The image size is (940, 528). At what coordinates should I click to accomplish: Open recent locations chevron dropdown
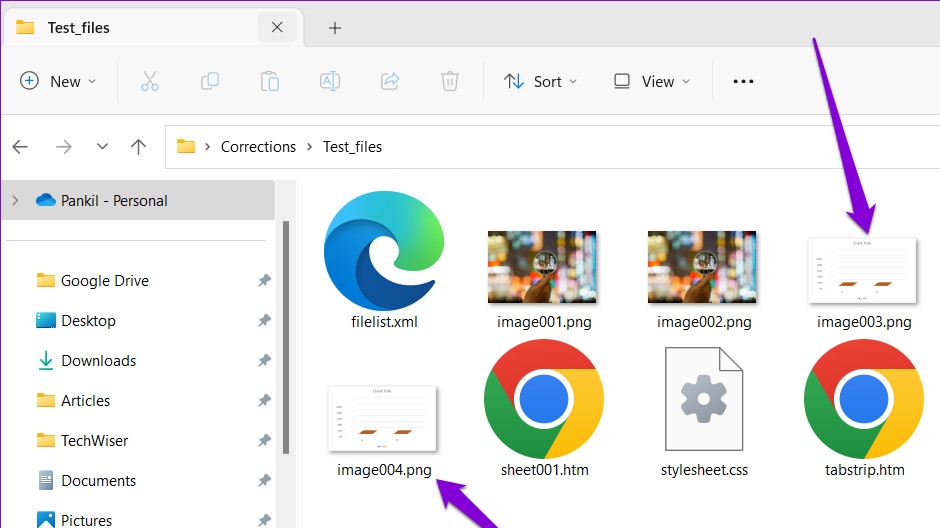coord(103,146)
